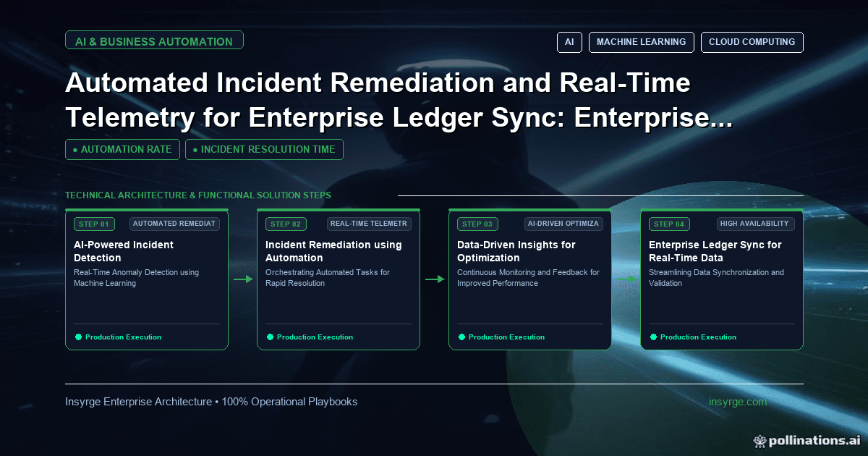Click the STEP 02 badge
This screenshot has width=868, height=456.
286,224
